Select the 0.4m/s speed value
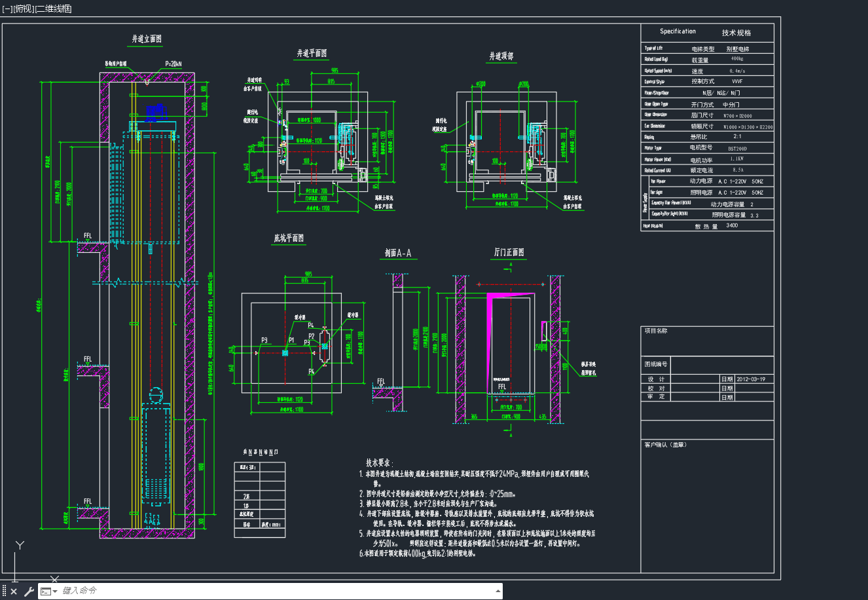 tap(737, 71)
